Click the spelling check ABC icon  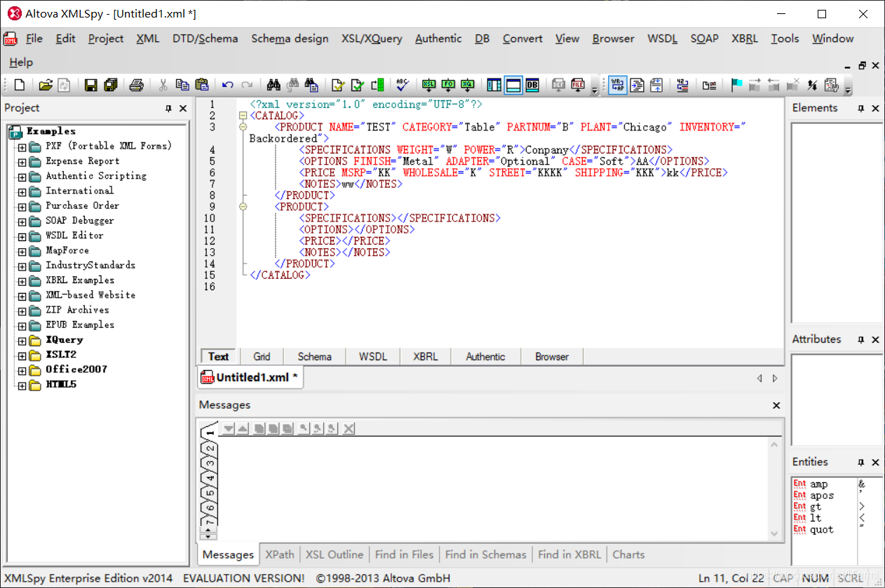pyautogui.click(x=402, y=86)
